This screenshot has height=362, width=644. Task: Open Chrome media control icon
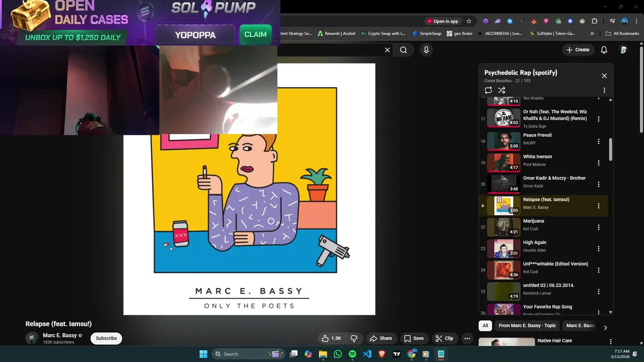pos(612,21)
